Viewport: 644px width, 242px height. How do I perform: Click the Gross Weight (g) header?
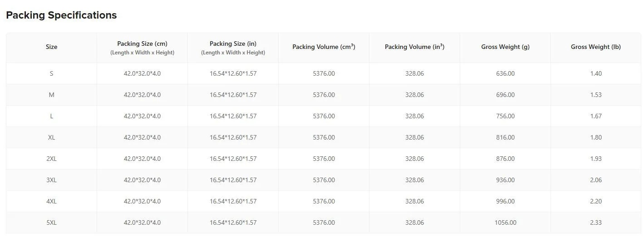505,47
